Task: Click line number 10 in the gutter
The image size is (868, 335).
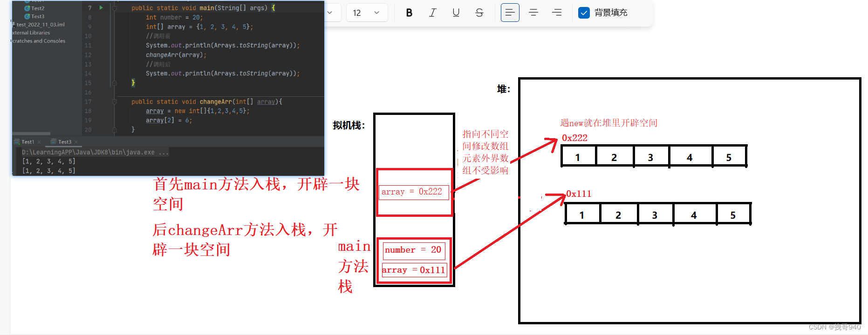Action: [x=88, y=36]
